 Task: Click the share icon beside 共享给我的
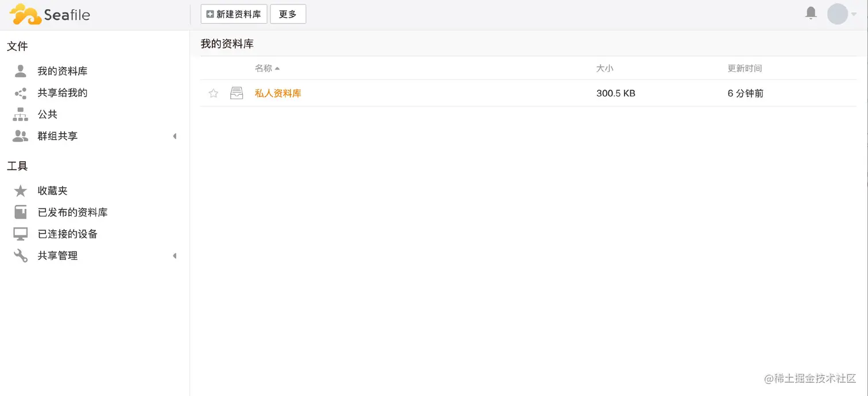[21, 93]
